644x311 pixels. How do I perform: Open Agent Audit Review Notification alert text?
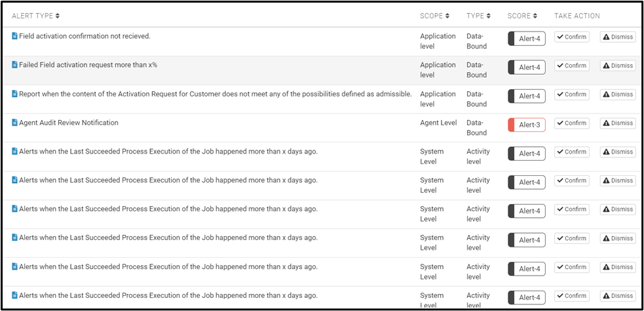[69, 123]
